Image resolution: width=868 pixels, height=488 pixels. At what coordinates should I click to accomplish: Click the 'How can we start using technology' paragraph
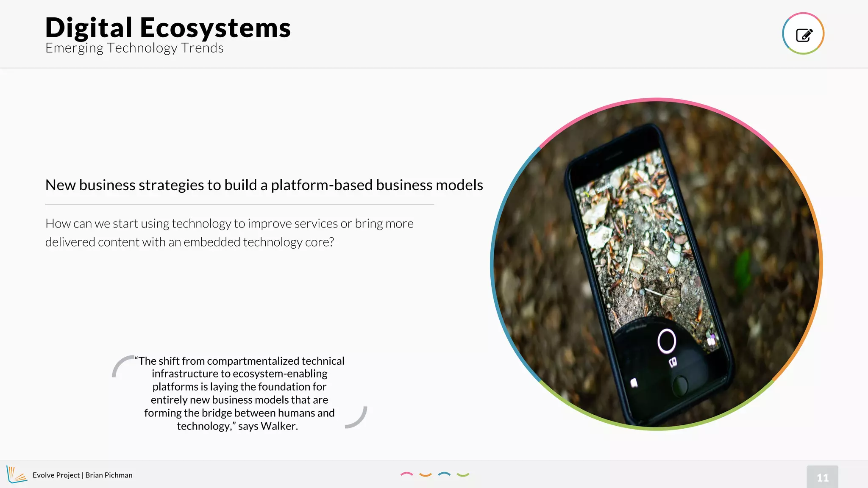229,233
